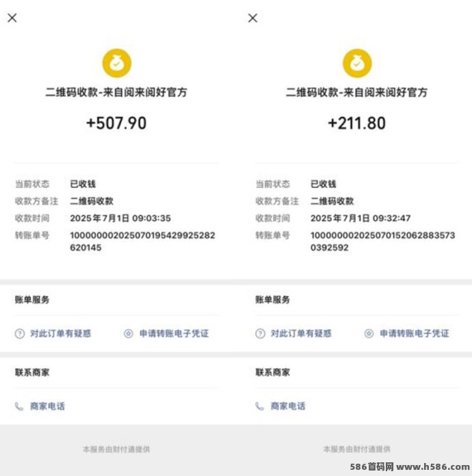Screen dimensions: 472x476
Task: Tap the certificate icon in left receipt
Action: point(129,334)
